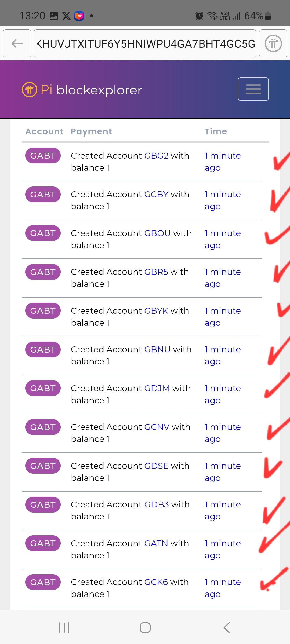
Task: Open the GCBY account link
Action: (x=156, y=194)
